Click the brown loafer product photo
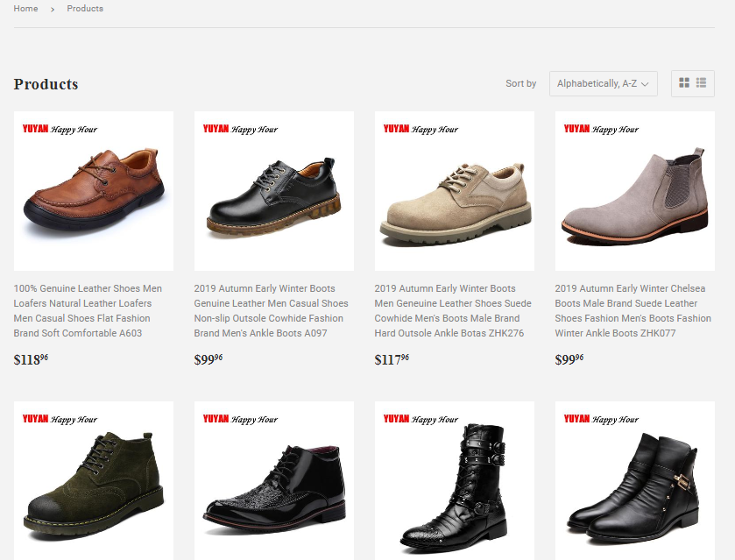The image size is (735, 560). [93, 190]
